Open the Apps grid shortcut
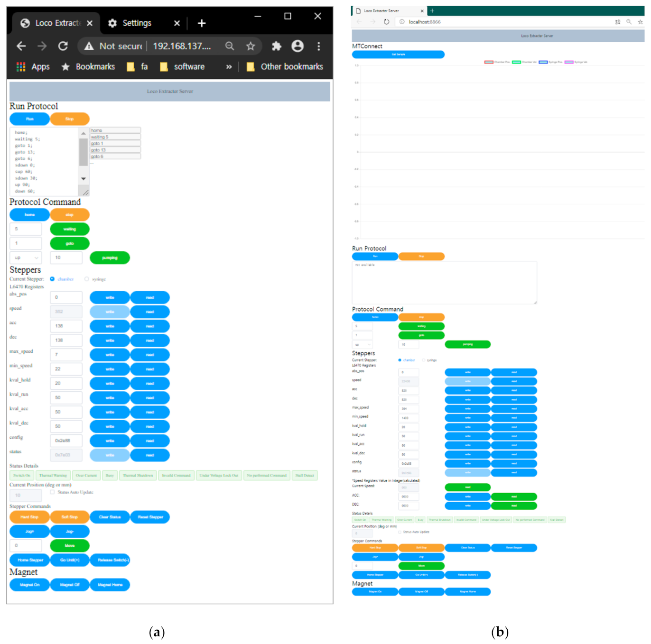Image resolution: width=651 pixels, height=644 pixels. coord(20,67)
